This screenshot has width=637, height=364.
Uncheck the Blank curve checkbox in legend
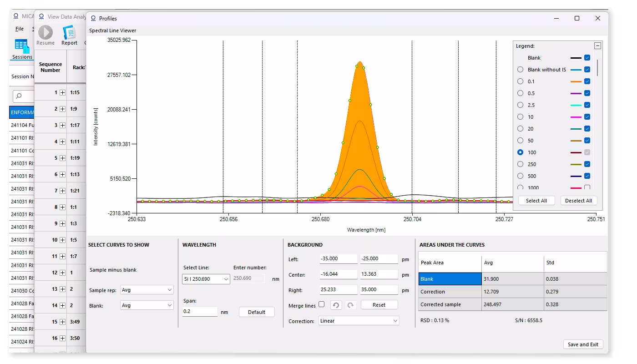587,58
